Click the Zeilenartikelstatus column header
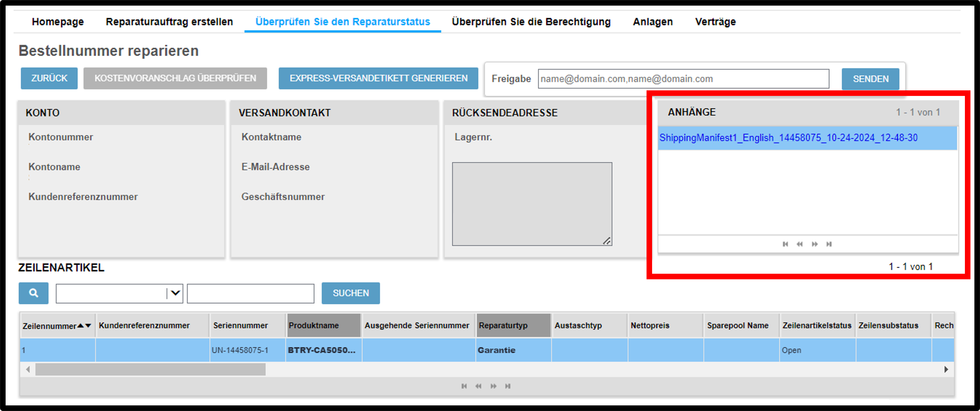Screen dimensions: 980x411 click(817, 325)
